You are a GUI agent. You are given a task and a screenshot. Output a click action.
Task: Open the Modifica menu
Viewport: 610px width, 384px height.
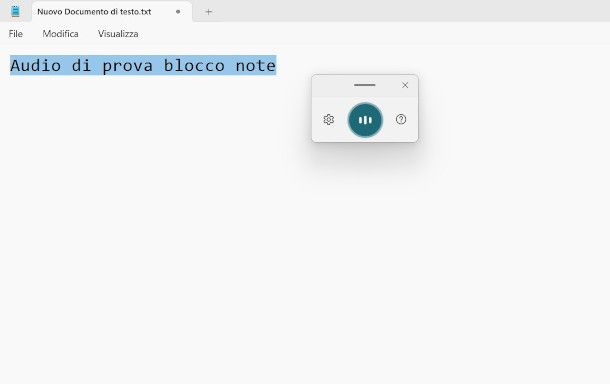(x=60, y=34)
